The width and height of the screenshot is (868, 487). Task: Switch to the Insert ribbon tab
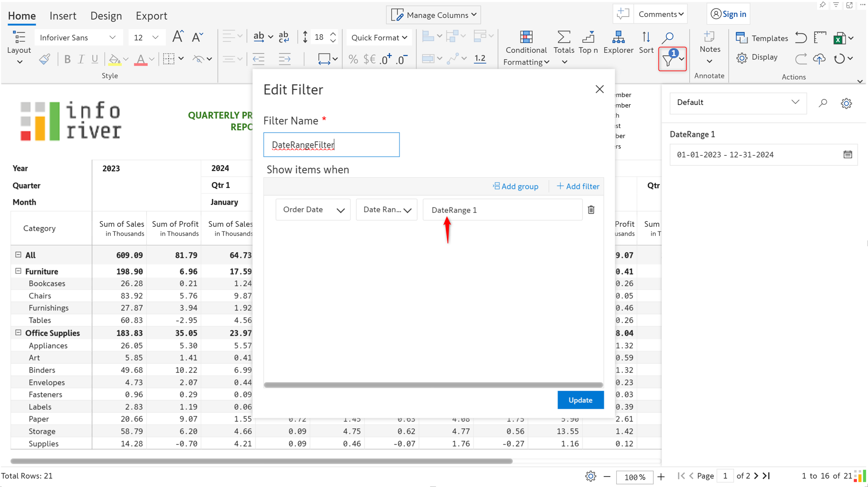63,16
